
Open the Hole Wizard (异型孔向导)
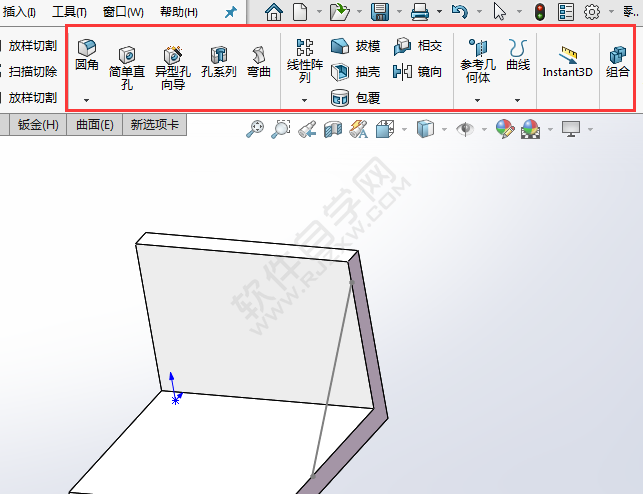173,68
